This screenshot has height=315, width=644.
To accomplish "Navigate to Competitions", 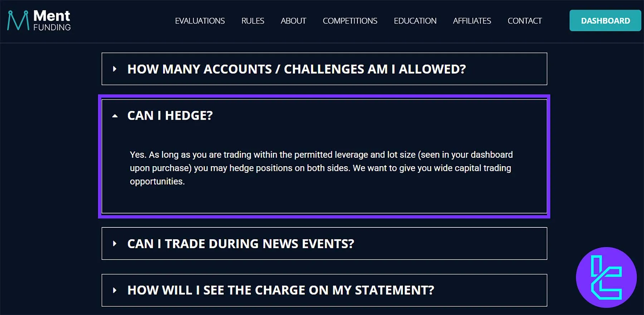I will (x=350, y=21).
